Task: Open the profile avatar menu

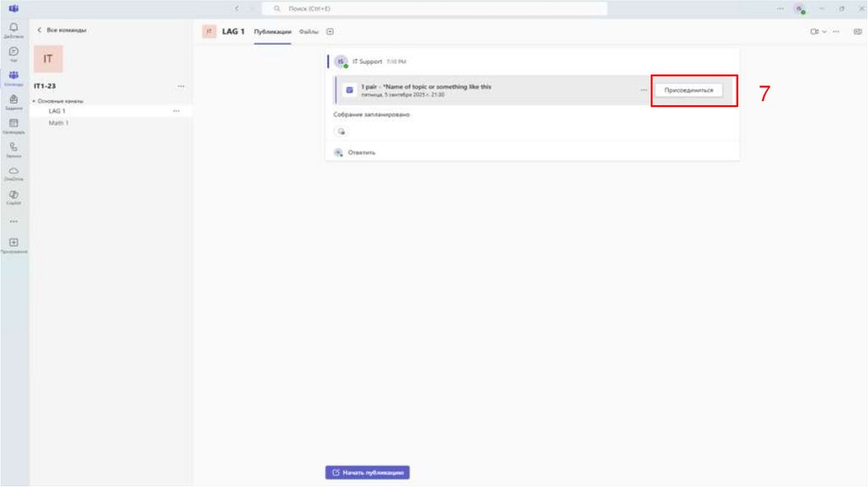Action: tap(799, 8)
